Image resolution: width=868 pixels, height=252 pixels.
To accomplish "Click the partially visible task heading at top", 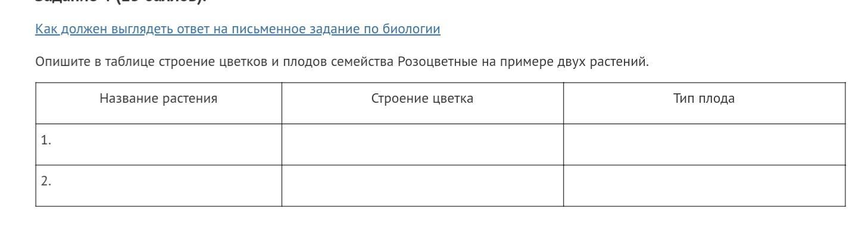I will tap(119, 2).
